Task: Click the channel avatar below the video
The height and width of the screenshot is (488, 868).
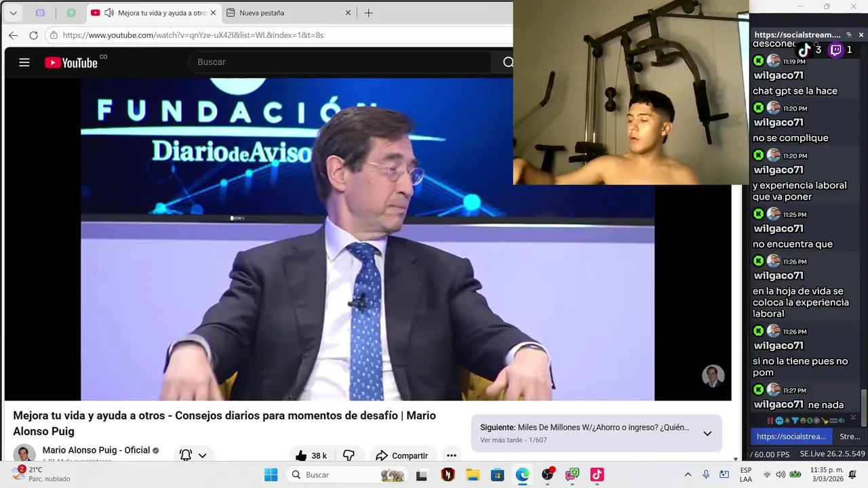Action: click(x=24, y=453)
